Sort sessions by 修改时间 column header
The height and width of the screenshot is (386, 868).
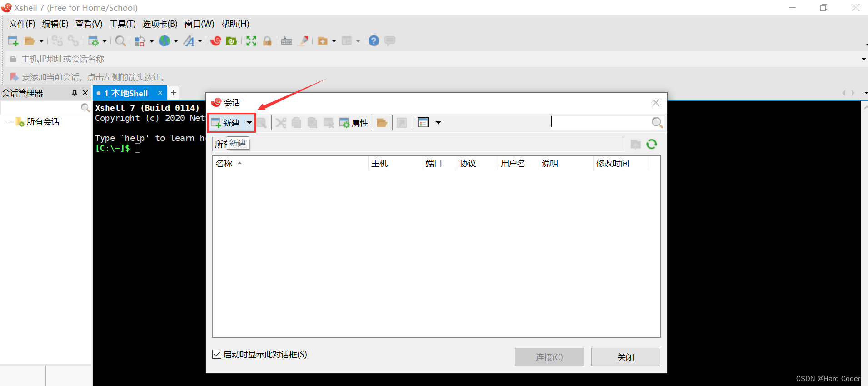tap(620, 164)
